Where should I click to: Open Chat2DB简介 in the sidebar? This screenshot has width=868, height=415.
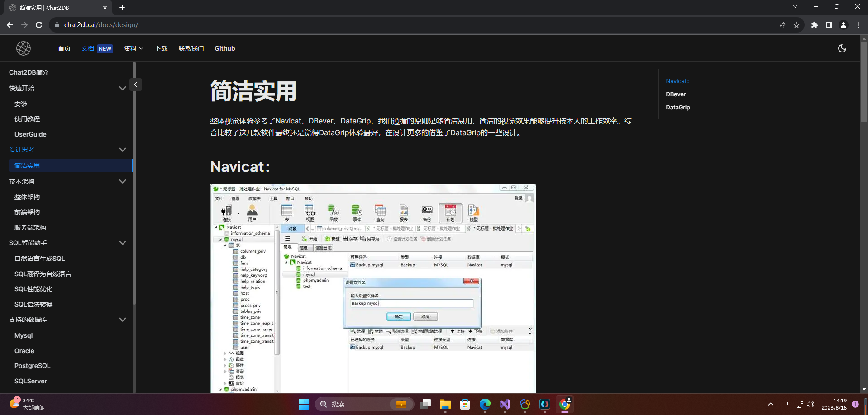coord(29,72)
